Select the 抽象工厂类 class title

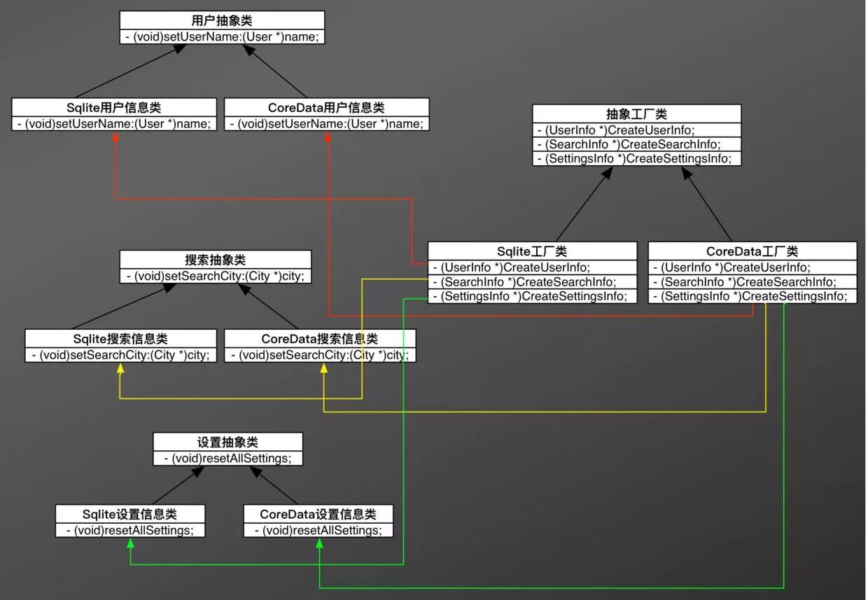tap(637, 114)
